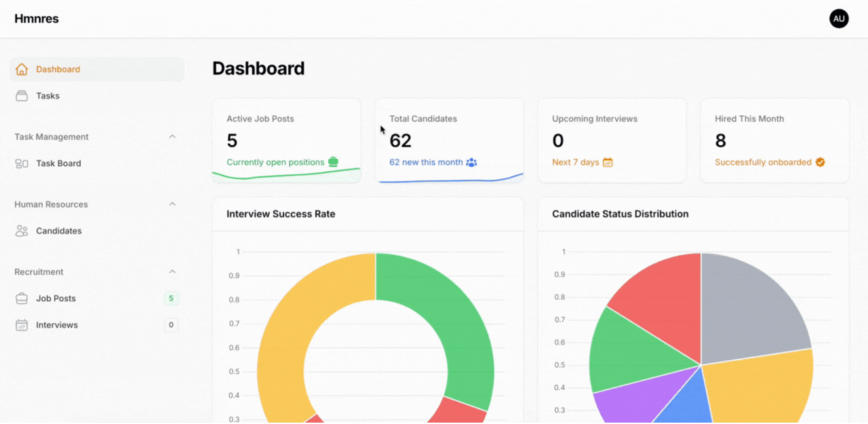Click the green briefcase icon beside open positions
The width and height of the screenshot is (868, 424).
tap(333, 161)
